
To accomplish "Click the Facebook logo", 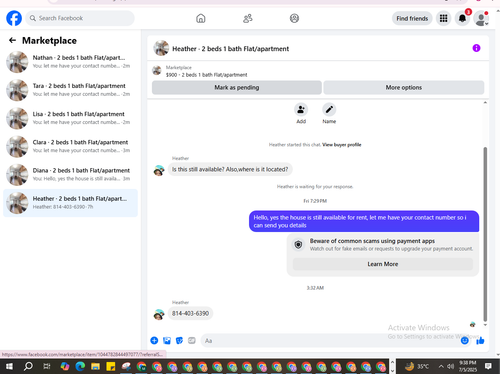I will click(14, 18).
